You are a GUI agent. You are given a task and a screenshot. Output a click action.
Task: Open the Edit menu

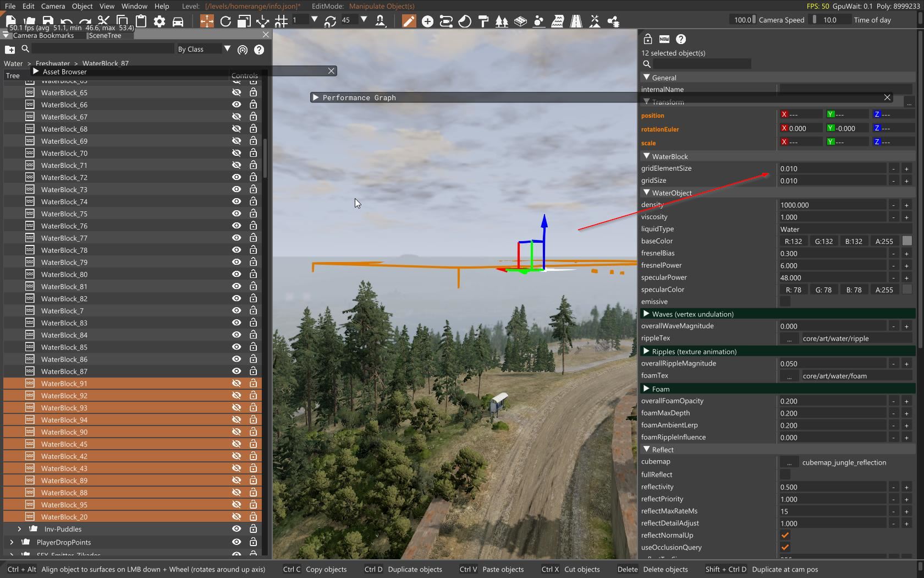pos(28,6)
